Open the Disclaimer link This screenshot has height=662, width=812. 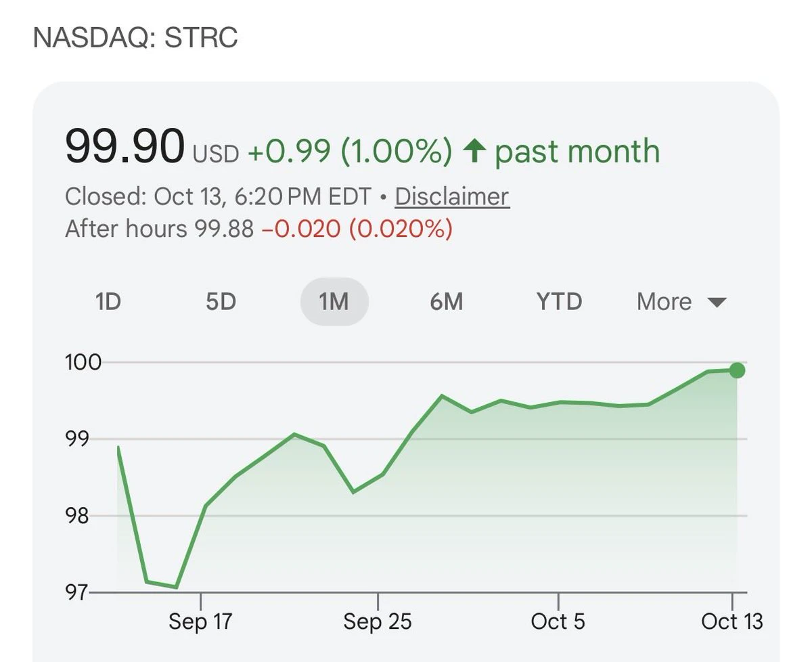pos(452,197)
